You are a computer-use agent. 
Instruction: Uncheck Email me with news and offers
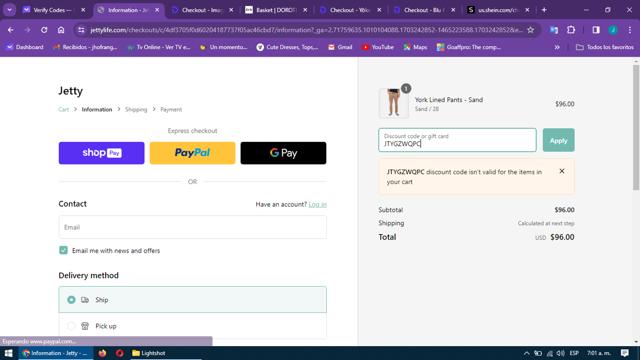(x=63, y=250)
